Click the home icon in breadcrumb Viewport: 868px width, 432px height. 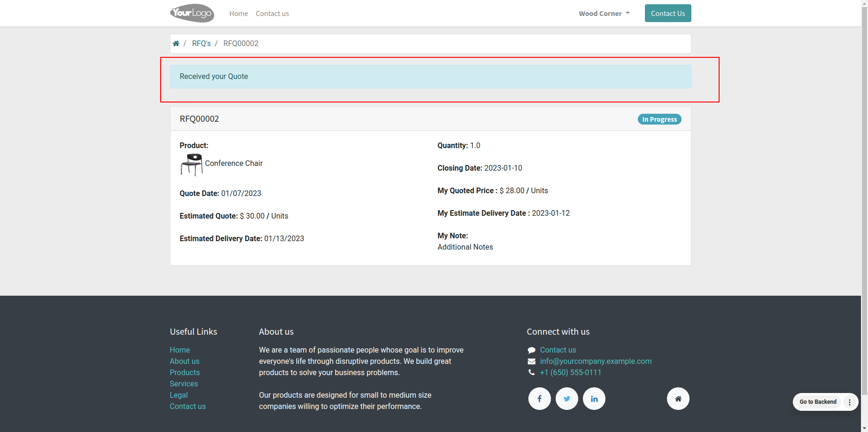(176, 43)
